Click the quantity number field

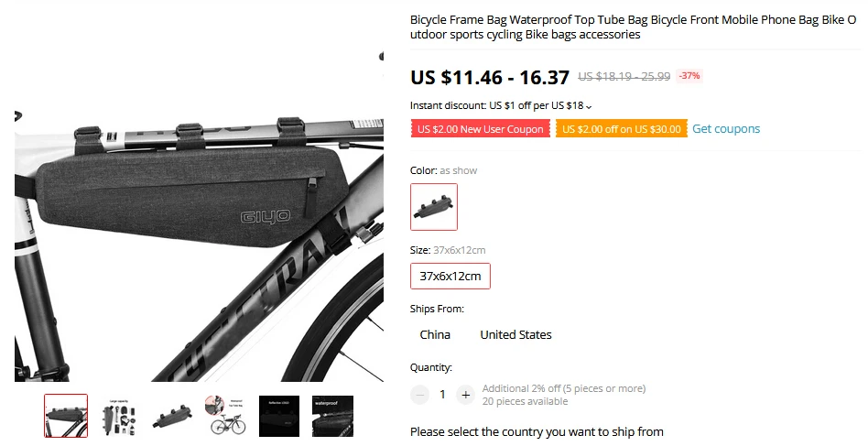point(442,395)
